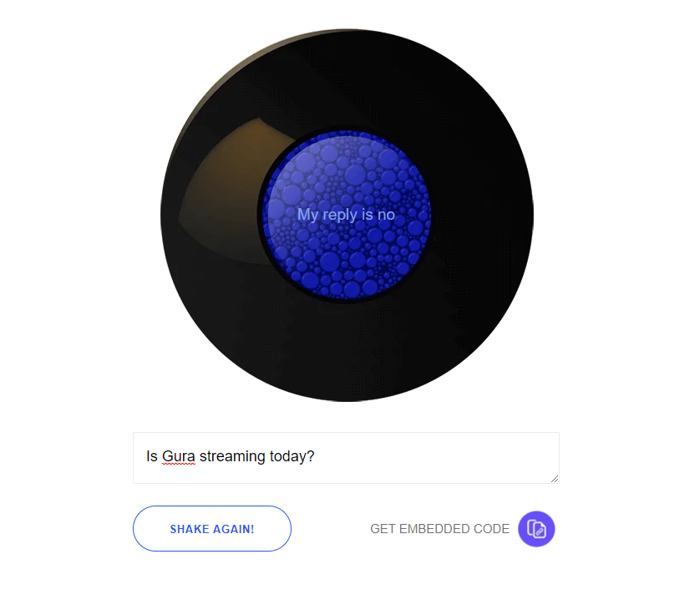The image size is (700, 595).
Task: Click the top area of the black 8-ball
Action: click(347, 76)
